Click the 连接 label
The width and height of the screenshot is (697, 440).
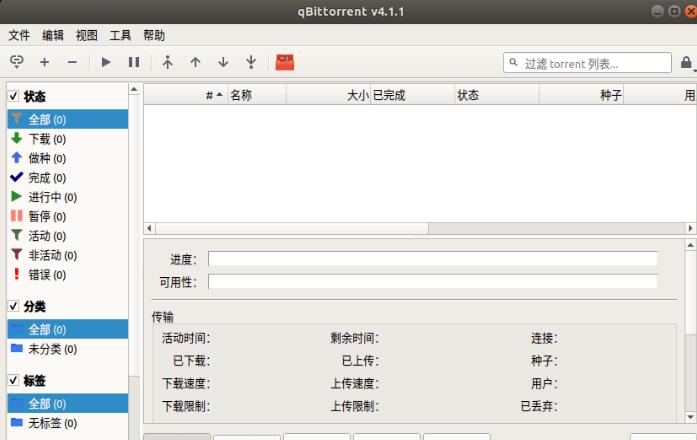[544, 338]
